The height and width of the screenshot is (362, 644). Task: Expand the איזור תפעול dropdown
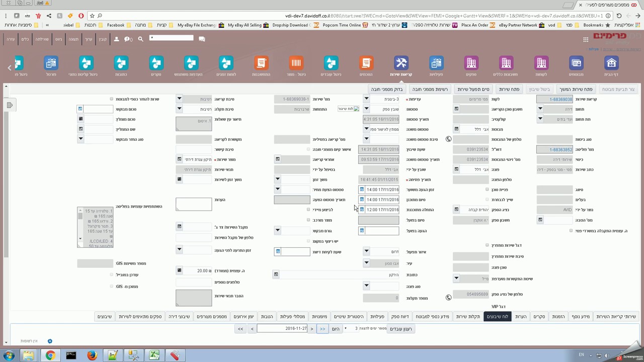(366, 251)
